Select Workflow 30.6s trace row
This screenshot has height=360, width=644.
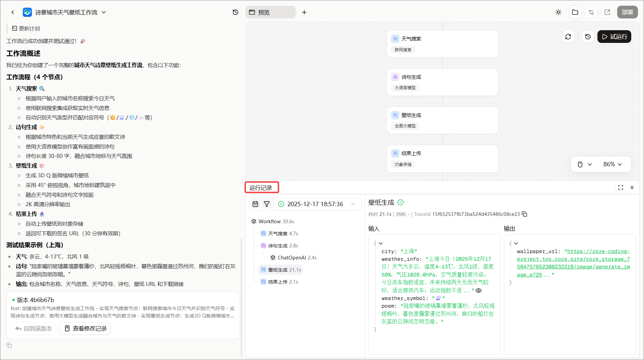pos(272,222)
